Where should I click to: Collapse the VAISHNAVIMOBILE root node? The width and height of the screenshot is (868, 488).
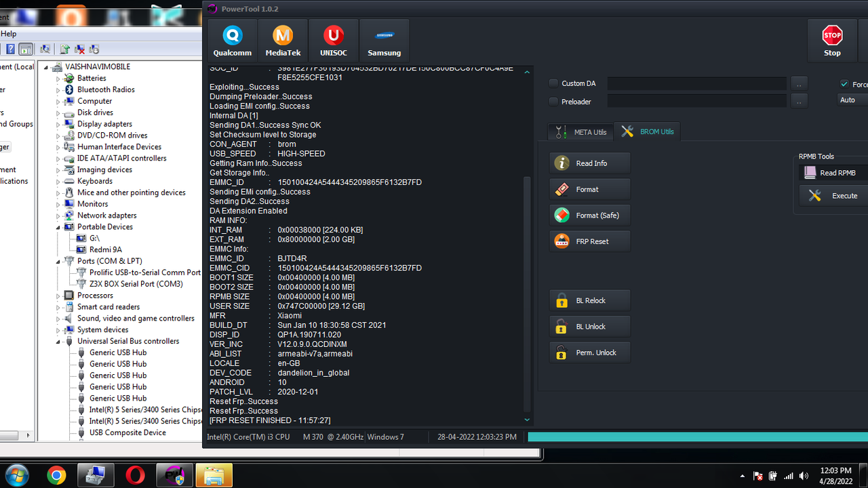click(x=46, y=67)
